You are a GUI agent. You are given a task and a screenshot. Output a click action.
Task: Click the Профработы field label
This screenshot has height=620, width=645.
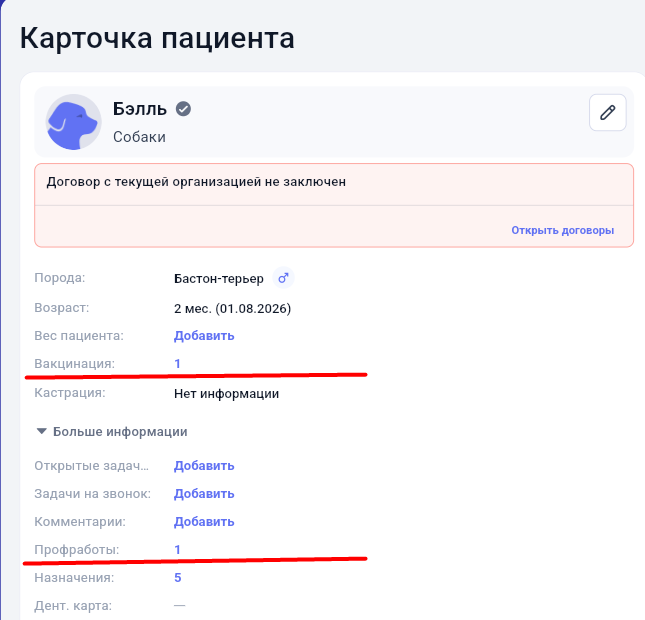tap(77, 550)
